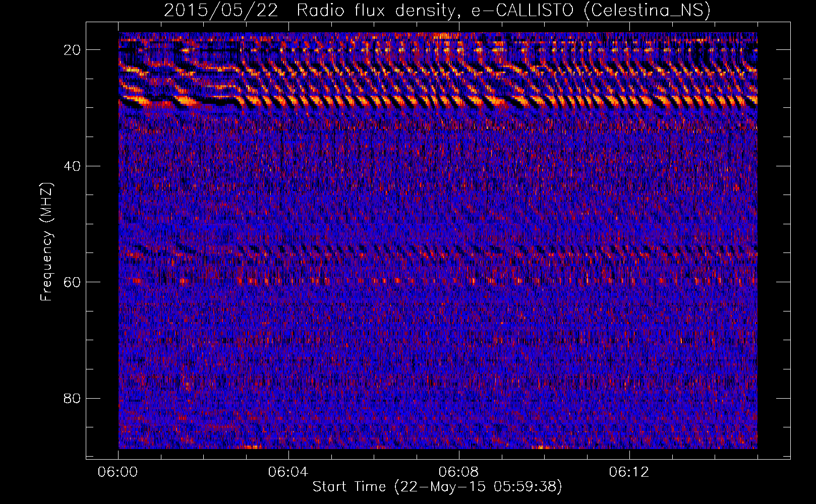The image size is (816, 504).
Task: Click the 06:12 time tick label
Action: tap(629, 472)
